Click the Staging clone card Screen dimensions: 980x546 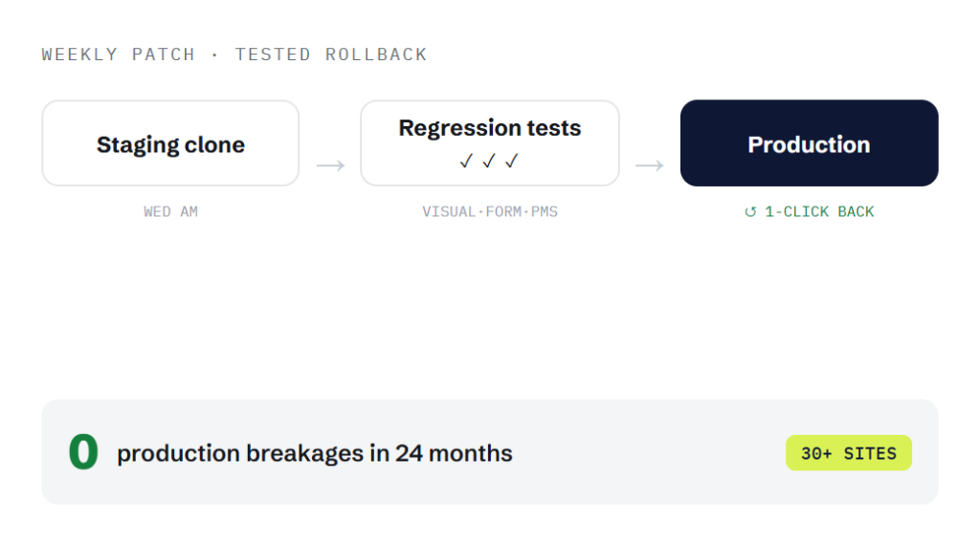point(170,143)
